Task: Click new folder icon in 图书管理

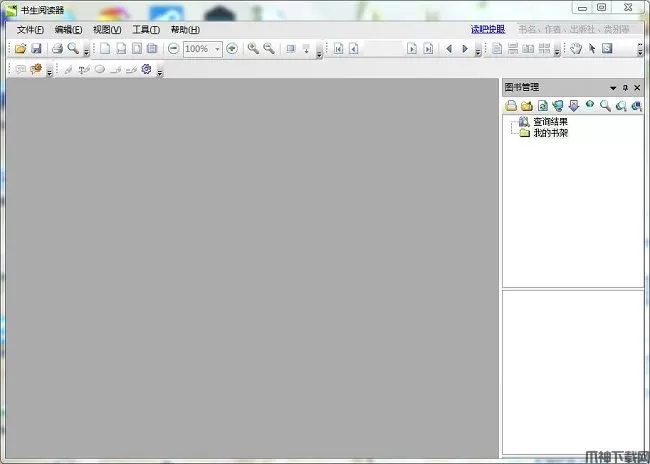Action: point(526,106)
